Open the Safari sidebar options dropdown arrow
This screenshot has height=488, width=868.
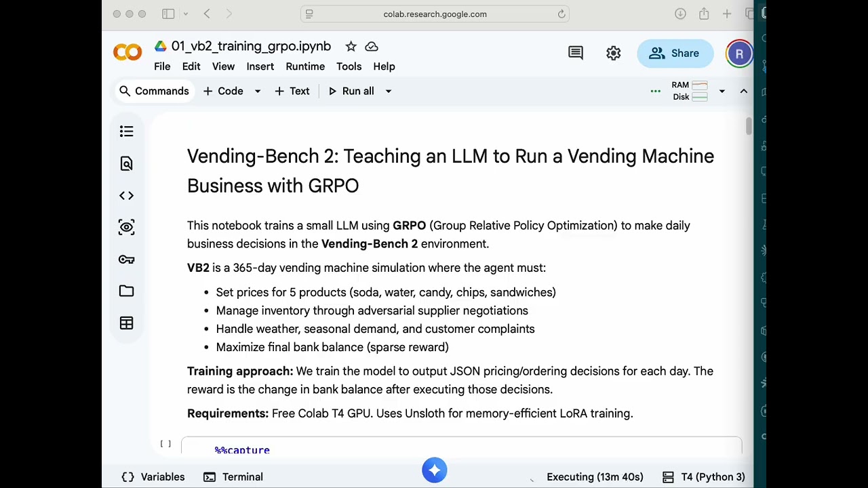(x=185, y=14)
